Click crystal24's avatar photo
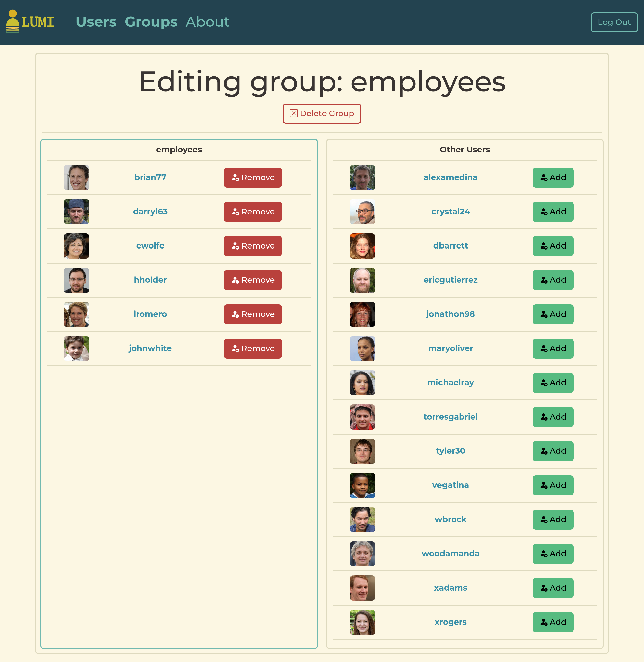644x662 pixels. (x=362, y=212)
